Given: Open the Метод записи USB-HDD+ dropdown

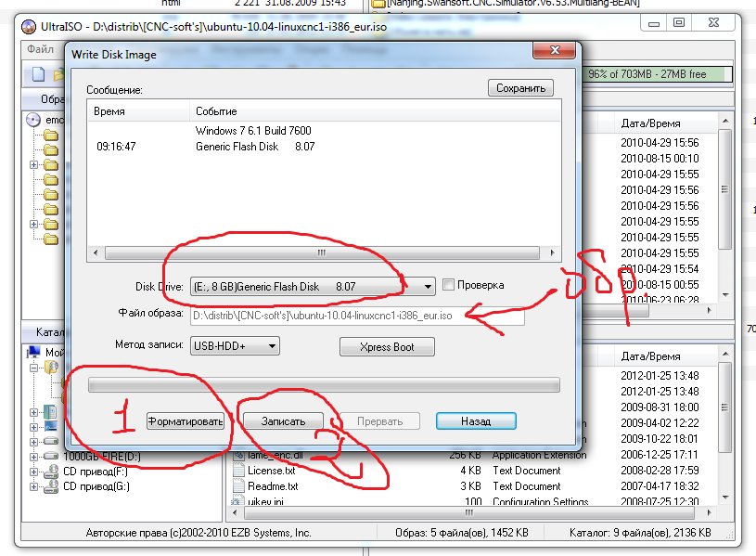Looking at the screenshot, I should 272,346.
